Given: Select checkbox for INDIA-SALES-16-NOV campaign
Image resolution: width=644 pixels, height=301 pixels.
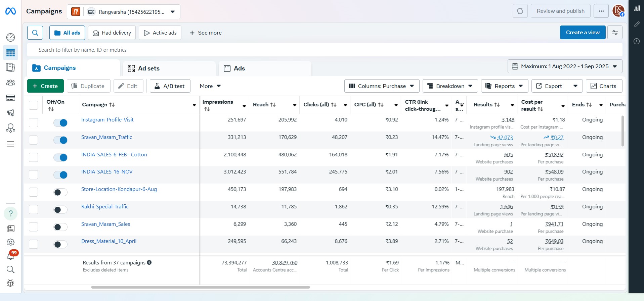Looking at the screenshot, I should (x=33, y=175).
